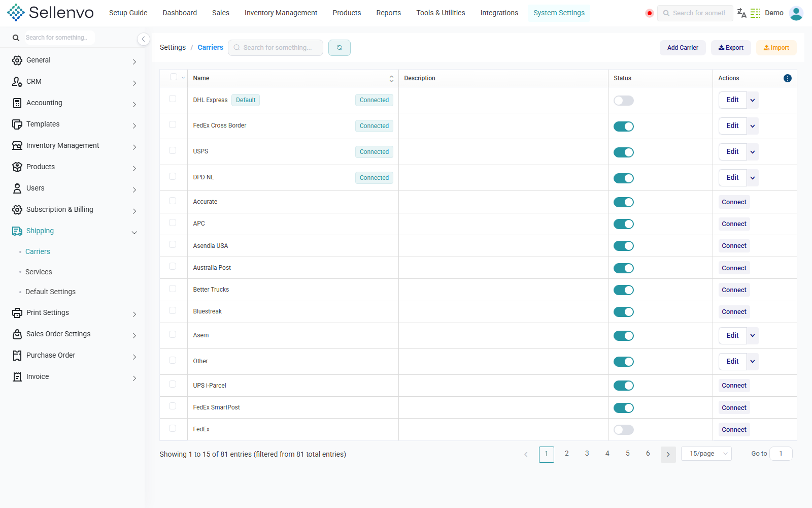
Task: Open the Setup Guide menu
Action: (x=128, y=13)
